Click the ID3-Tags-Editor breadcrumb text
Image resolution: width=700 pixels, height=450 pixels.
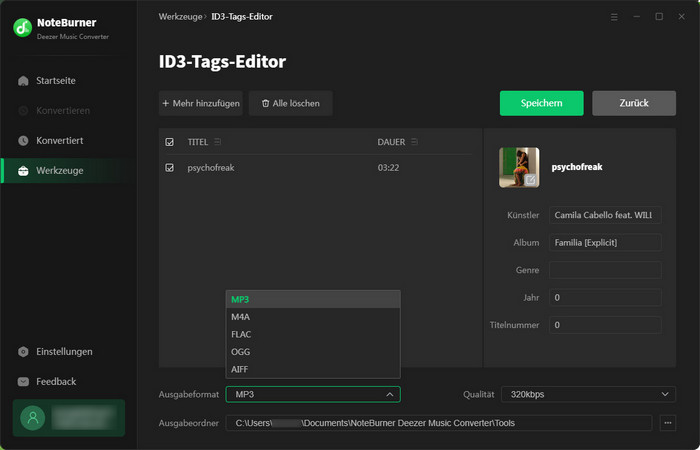pos(242,17)
